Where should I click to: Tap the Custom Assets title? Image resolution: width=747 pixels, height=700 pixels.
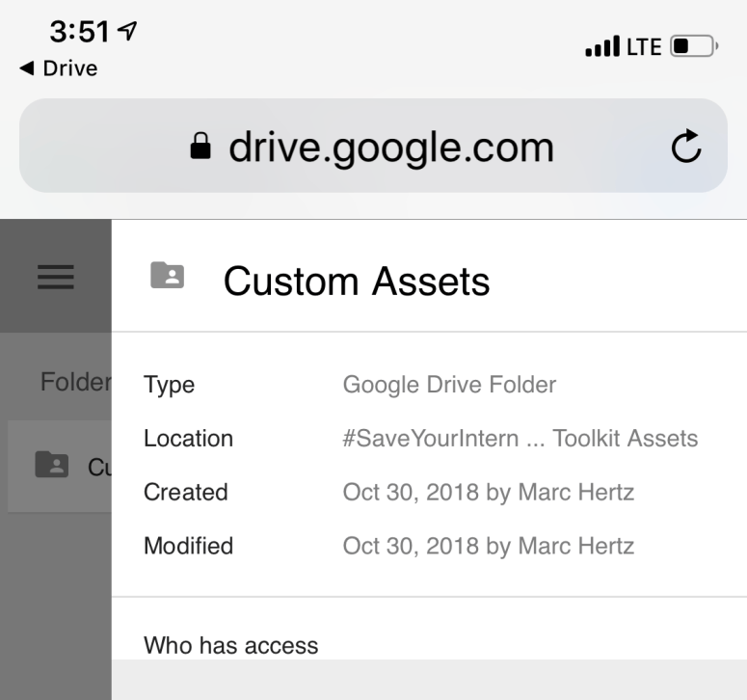(357, 282)
